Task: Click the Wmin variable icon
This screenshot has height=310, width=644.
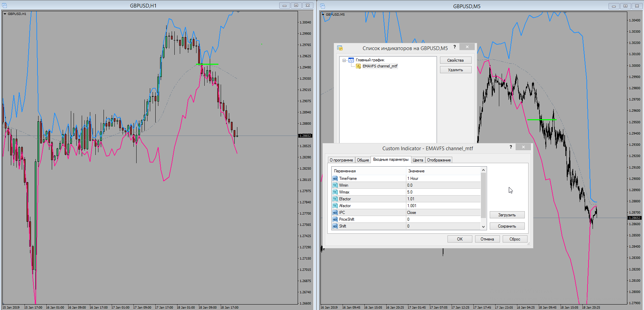Action: coord(335,185)
